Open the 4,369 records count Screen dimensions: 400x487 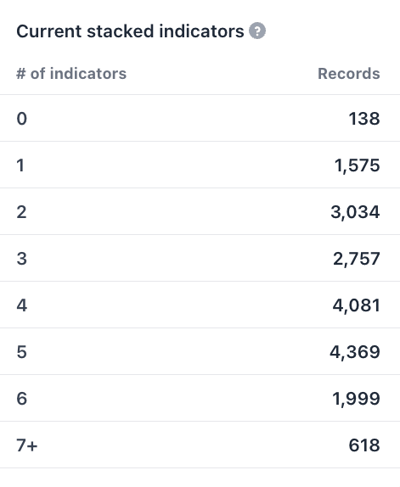tap(355, 352)
